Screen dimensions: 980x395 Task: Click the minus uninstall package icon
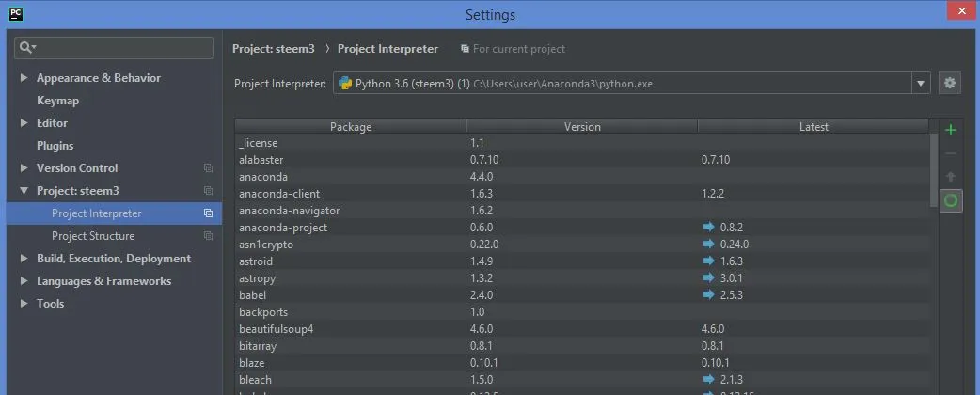click(951, 153)
